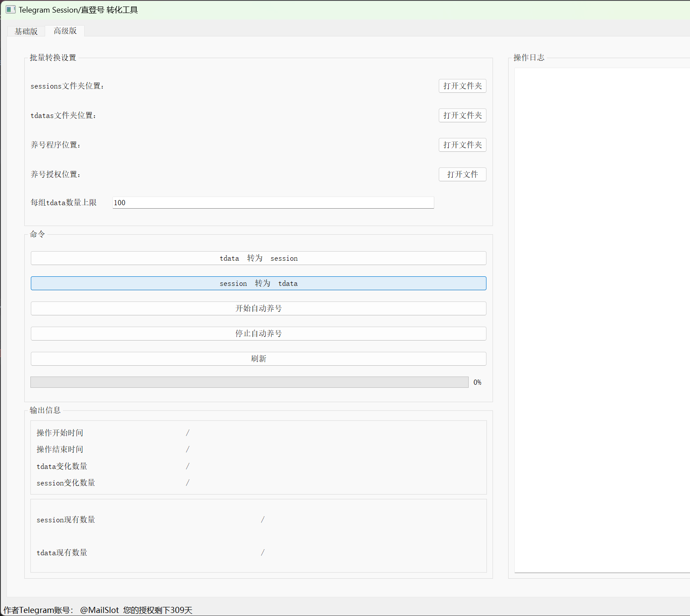
Task: Run the session 转为 tdata command
Action: click(x=258, y=283)
